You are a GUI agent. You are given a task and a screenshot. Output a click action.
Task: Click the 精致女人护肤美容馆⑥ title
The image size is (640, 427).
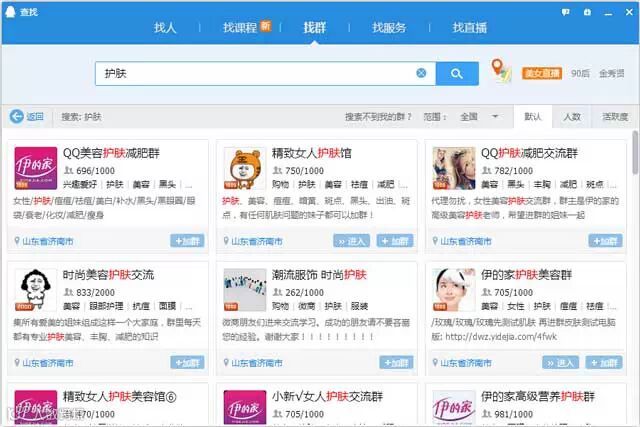pyautogui.click(x=120, y=396)
